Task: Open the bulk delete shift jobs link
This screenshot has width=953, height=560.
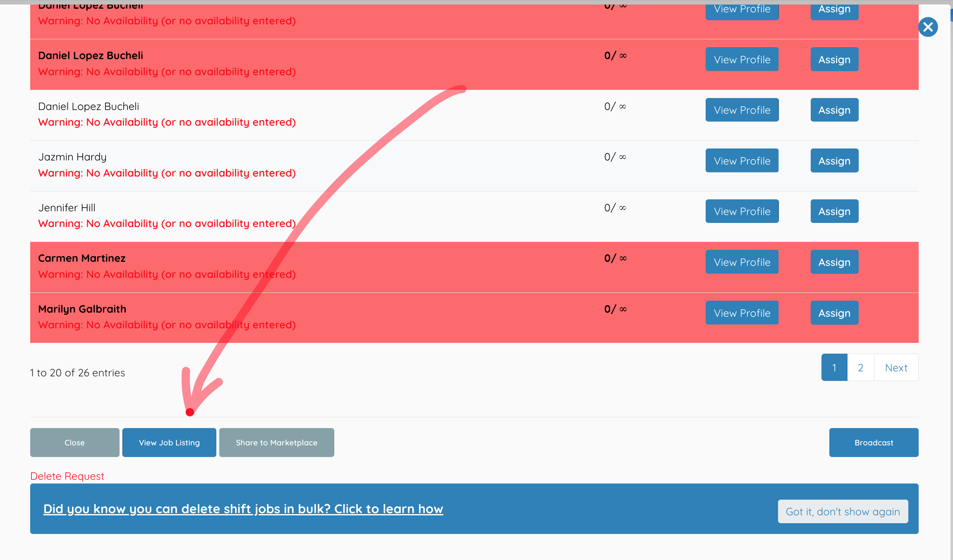Action: 243,509
